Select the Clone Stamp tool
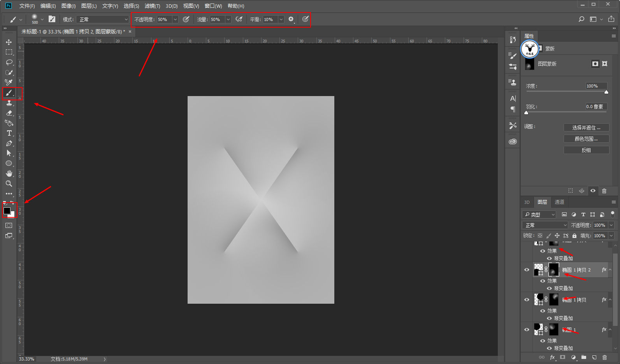The width and height of the screenshot is (620, 364). (x=9, y=103)
